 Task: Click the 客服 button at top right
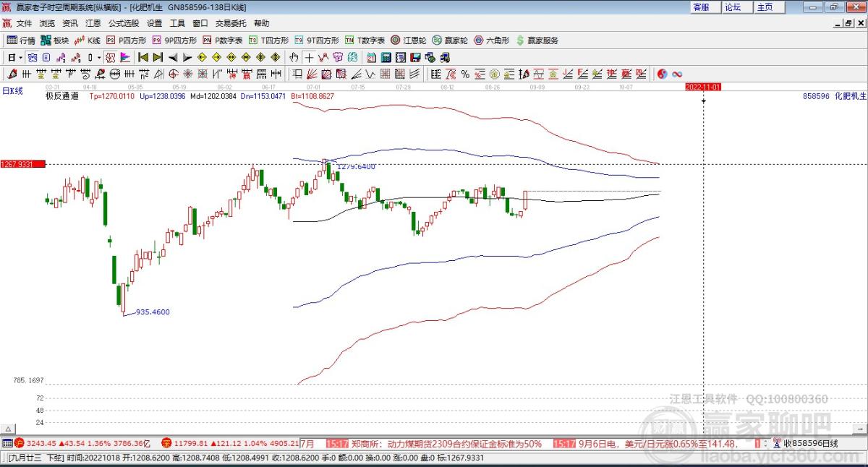click(x=700, y=7)
